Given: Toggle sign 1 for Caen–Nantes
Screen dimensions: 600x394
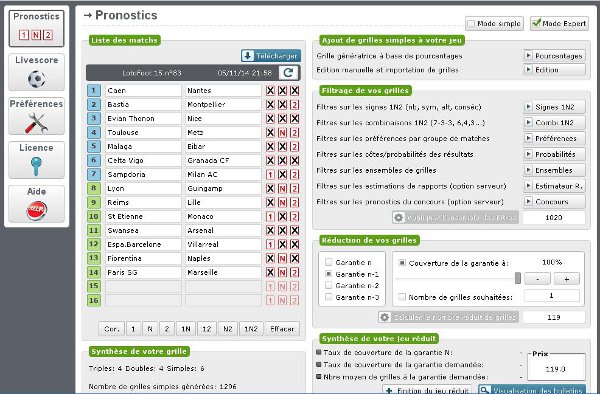Looking at the screenshot, I should [270, 91].
